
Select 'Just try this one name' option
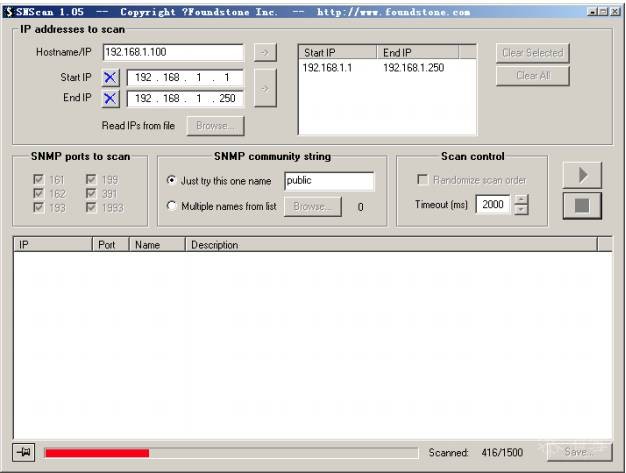point(171,181)
